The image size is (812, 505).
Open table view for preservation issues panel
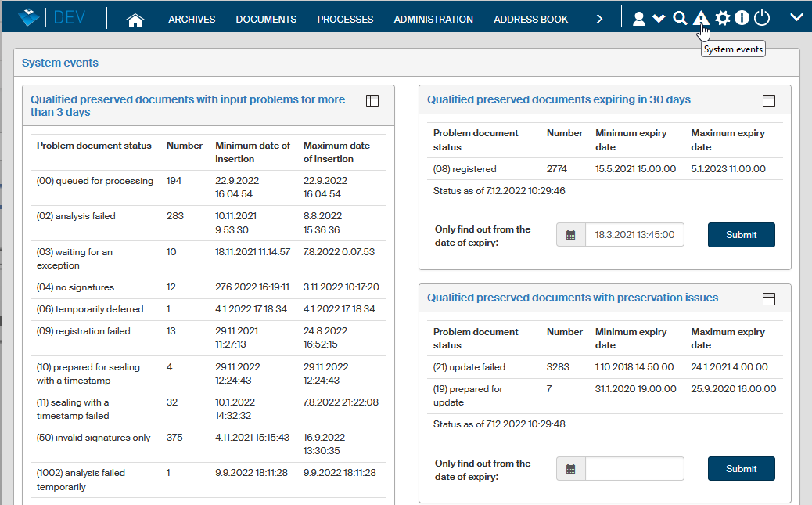(769, 299)
